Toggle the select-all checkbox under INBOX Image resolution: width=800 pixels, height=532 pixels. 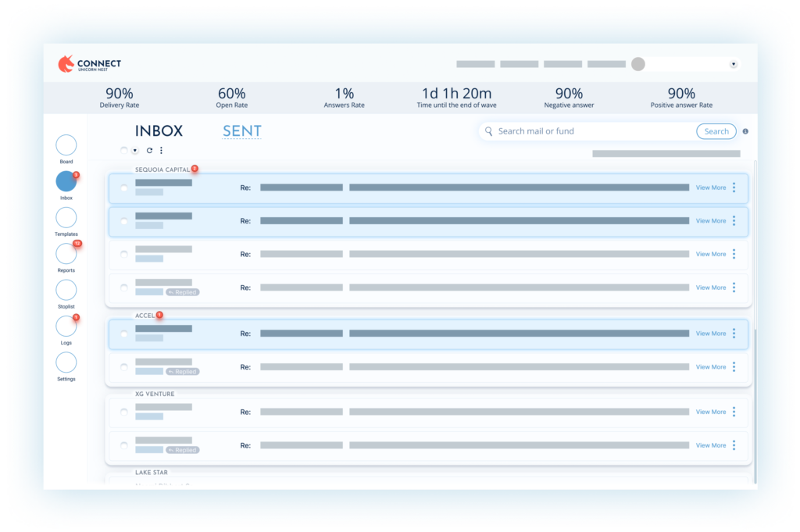coord(124,151)
